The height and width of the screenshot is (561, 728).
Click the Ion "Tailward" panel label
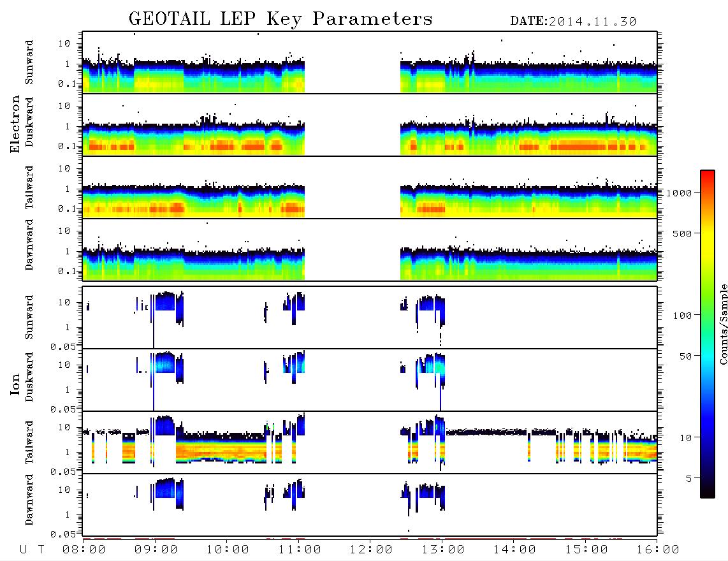29,442
